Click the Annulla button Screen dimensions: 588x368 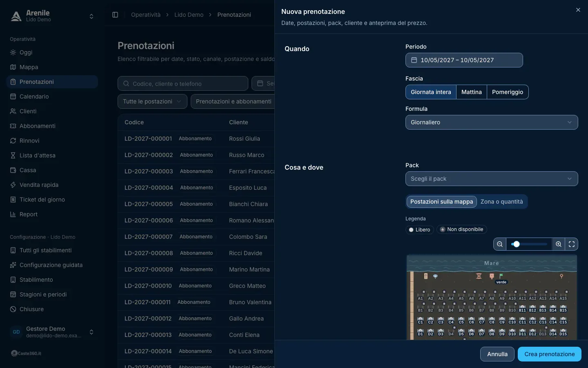tap(497, 354)
